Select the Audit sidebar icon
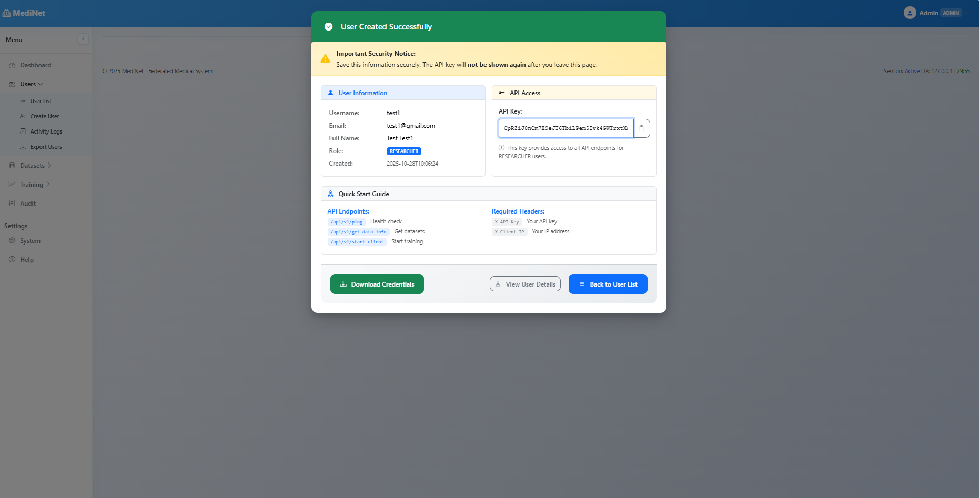Screen dimensions: 980x498 (12, 203)
